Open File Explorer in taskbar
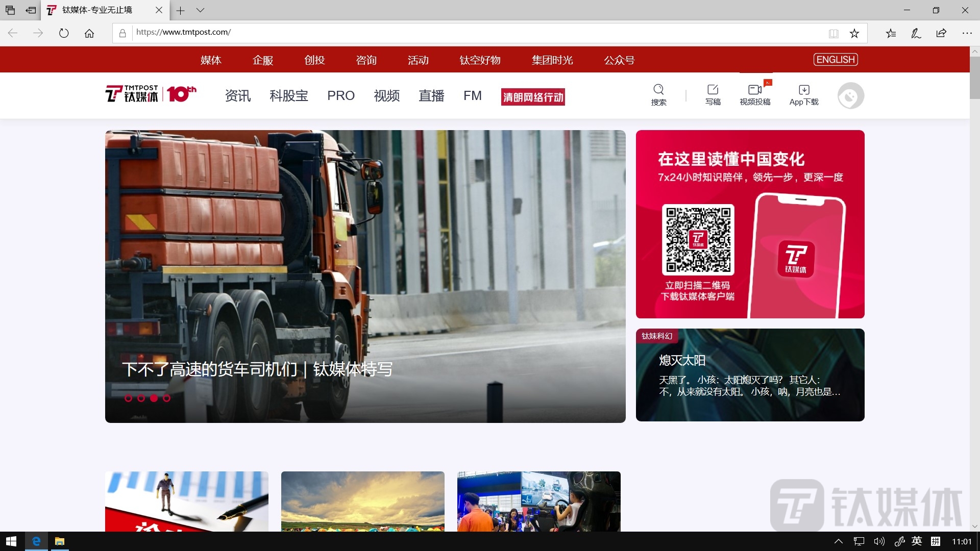Viewport: 980px width, 551px height. (x=60, y=541)
